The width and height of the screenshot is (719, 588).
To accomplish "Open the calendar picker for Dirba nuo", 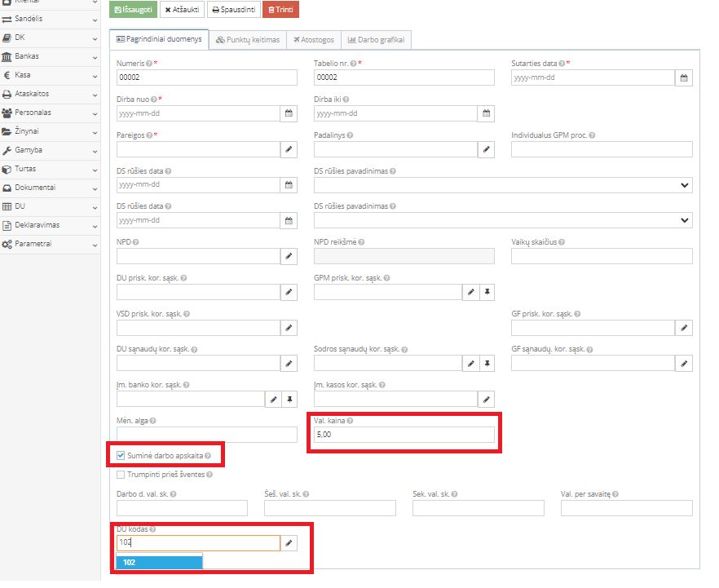I will click(x=289, y=113).
